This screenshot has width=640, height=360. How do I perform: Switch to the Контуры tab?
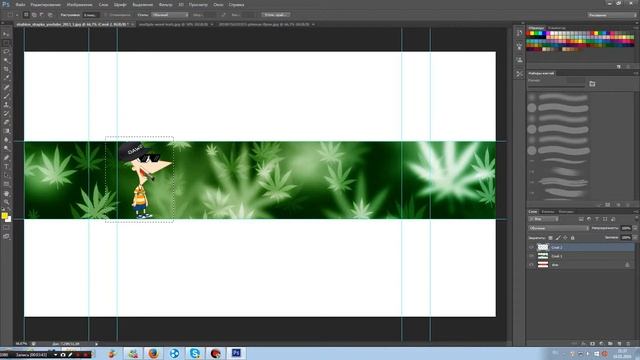566,211
